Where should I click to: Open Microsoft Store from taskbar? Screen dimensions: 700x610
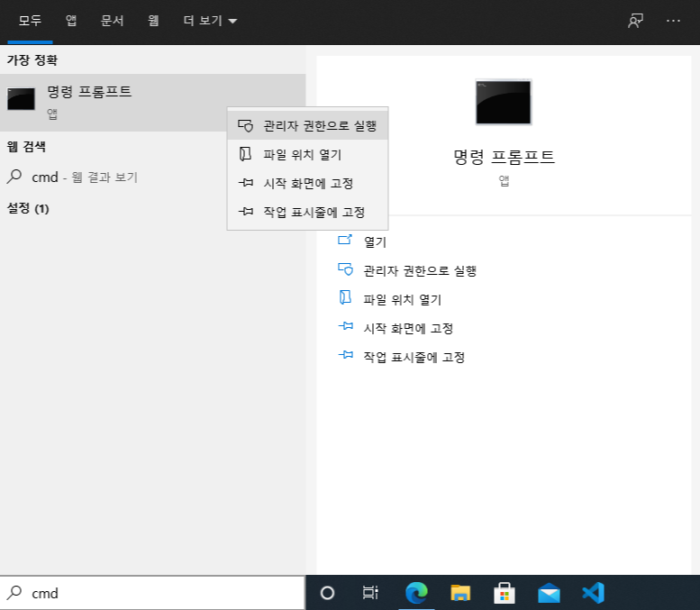[x=505, y=593]
